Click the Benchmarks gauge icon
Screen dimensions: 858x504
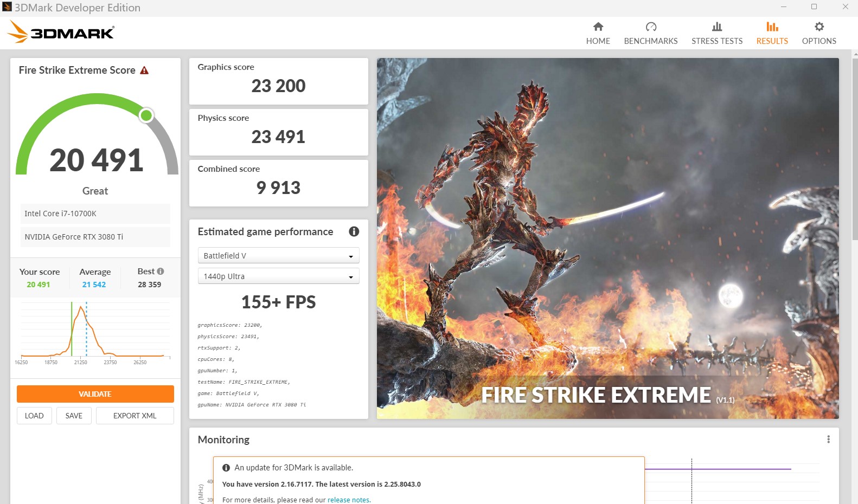tap(651, 27)
